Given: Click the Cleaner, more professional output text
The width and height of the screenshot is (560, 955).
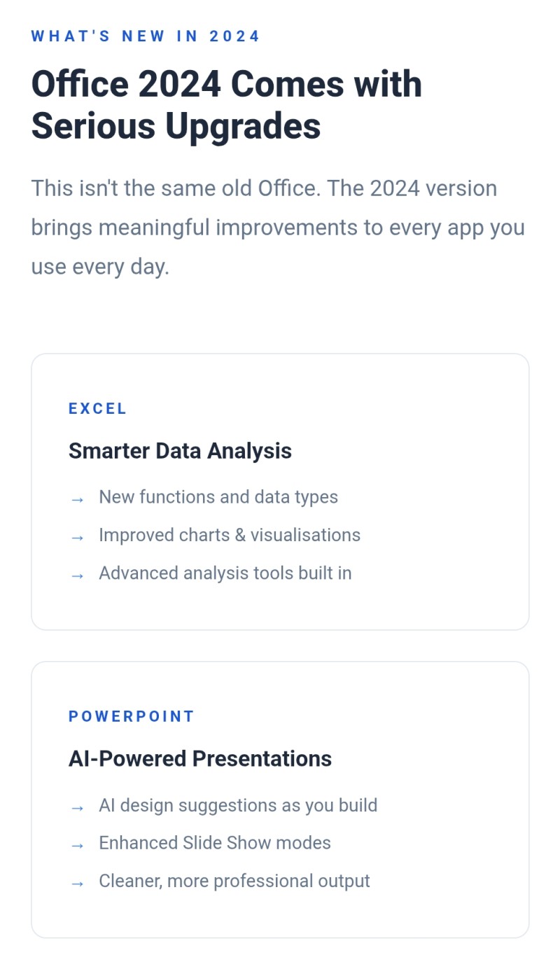Looking at the screenshot, I should pyautogui.click(x=234, y=881).
